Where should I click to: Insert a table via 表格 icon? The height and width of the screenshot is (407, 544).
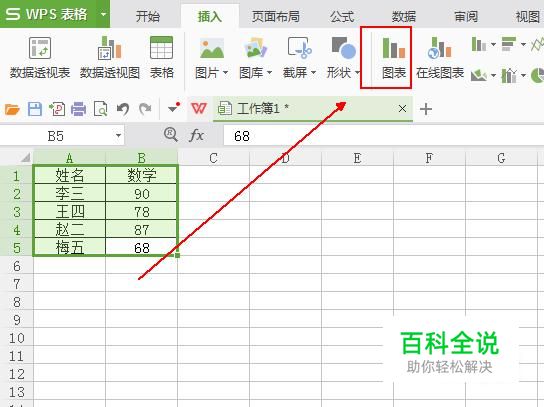(x=161, y=48)
